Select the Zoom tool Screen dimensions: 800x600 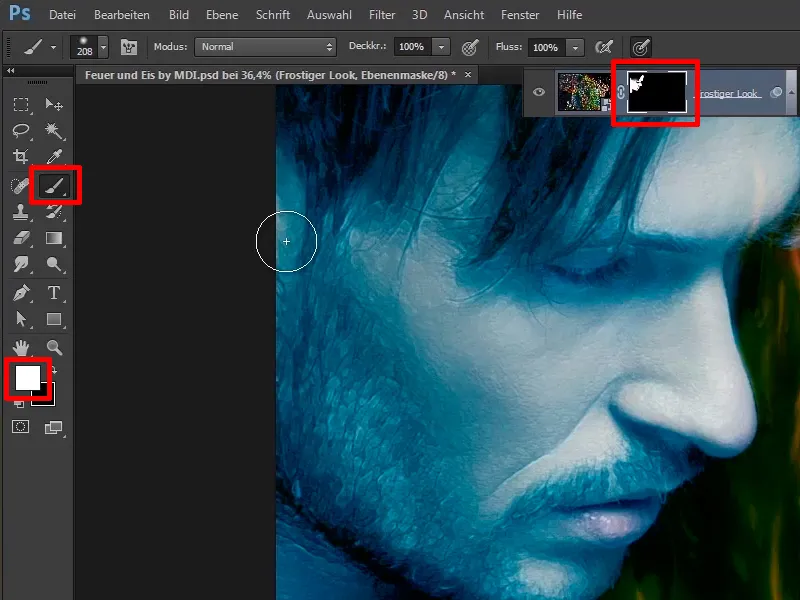click(x=54, y=348)
